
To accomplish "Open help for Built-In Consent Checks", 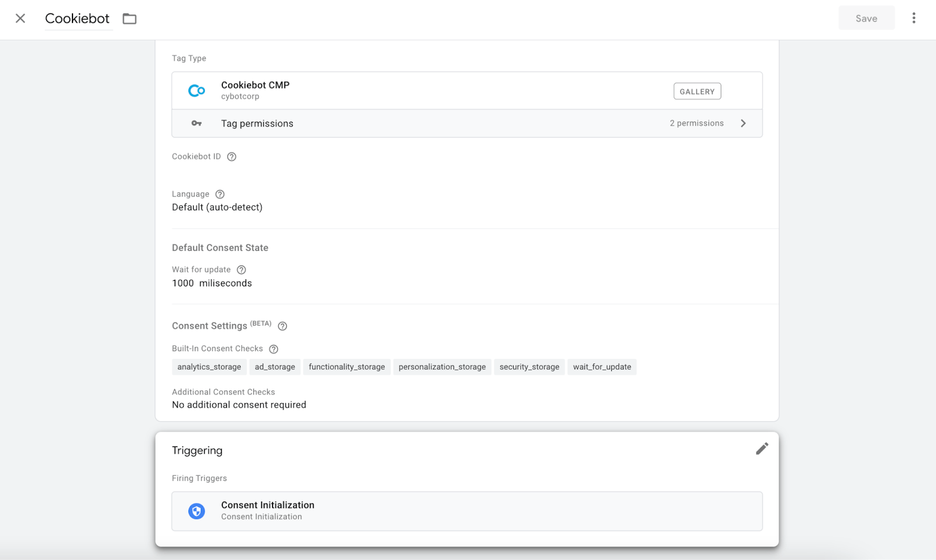I will click(273, 349).
